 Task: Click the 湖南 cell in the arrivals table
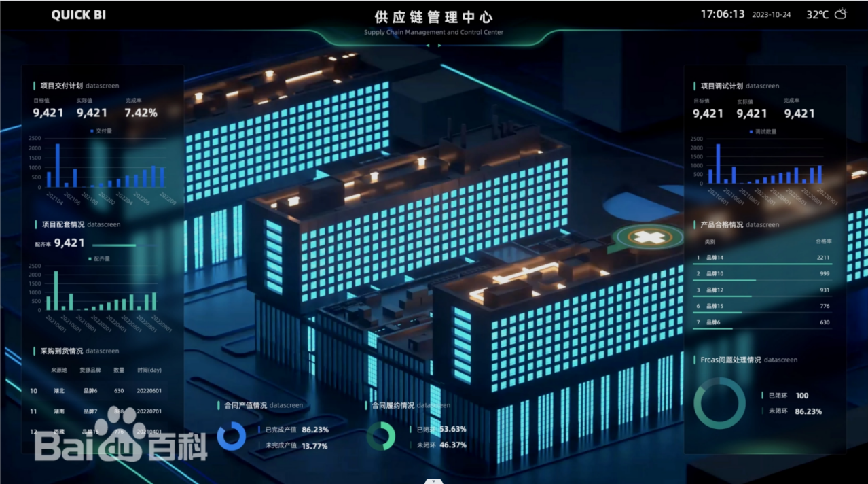(x=58, y=411)
